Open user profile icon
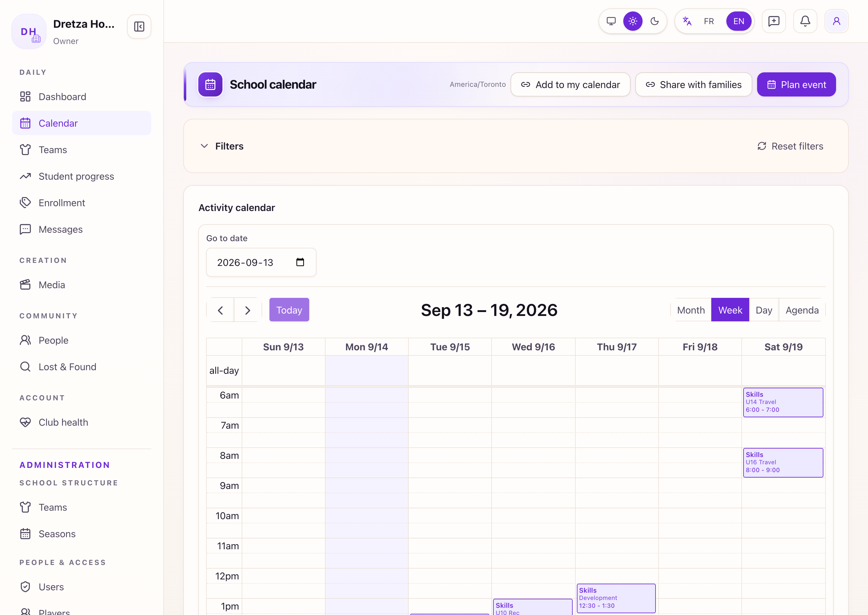Image resolution: width=868 pixels, height=615 pixels. (836, 21)
